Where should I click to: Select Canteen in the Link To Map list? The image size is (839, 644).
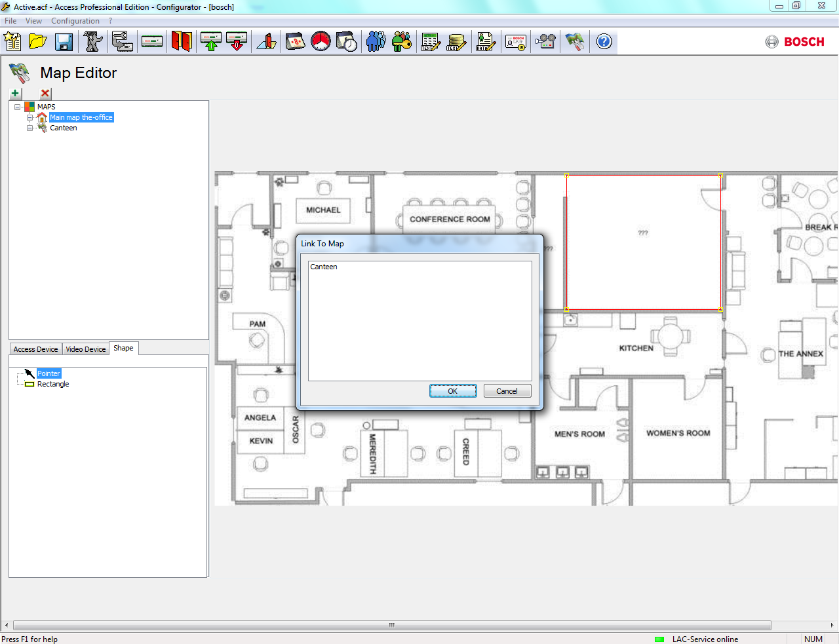click(x=324, y=267)
